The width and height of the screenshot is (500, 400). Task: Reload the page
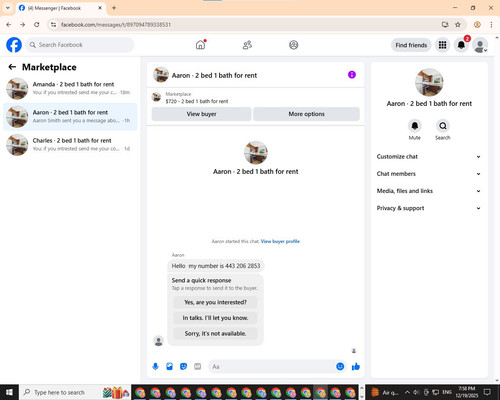coord(37,25)
